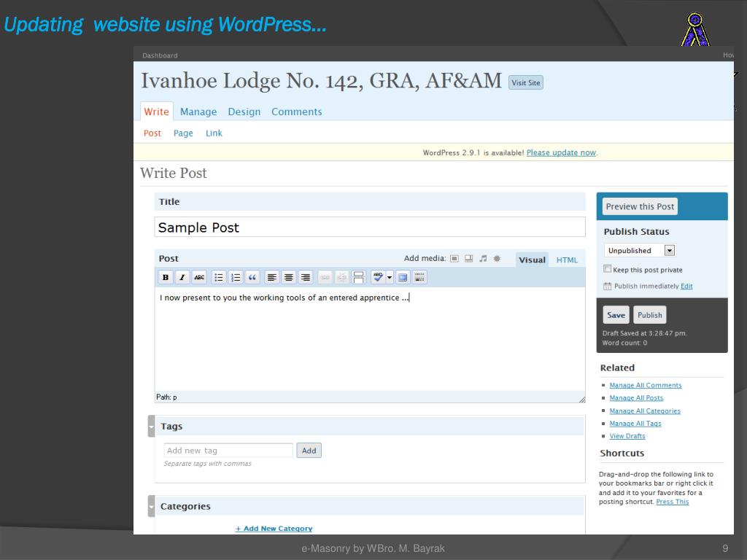
Task: Toggle bold formatting in the post editor
Action: click(x=166, y=277)
